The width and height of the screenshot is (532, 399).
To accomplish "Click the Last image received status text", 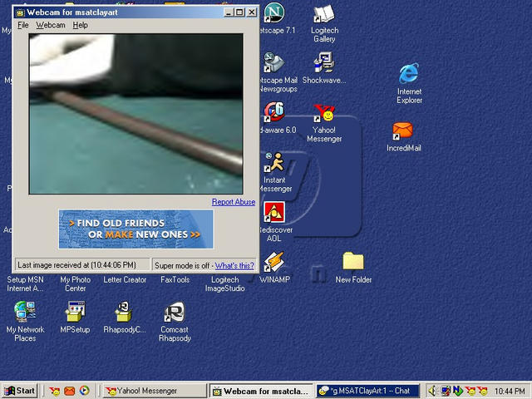I will click(x=76, y=265).
